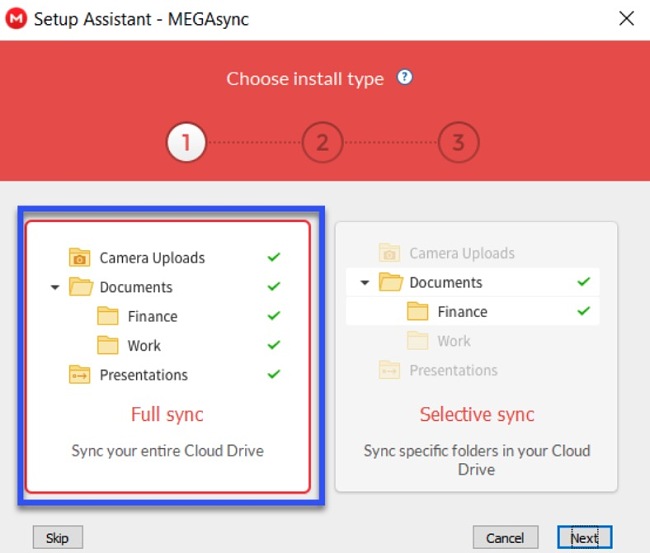Close the Setup Assistant window
This screenshot has width=650, height=553.
click(x=626, y=19)
